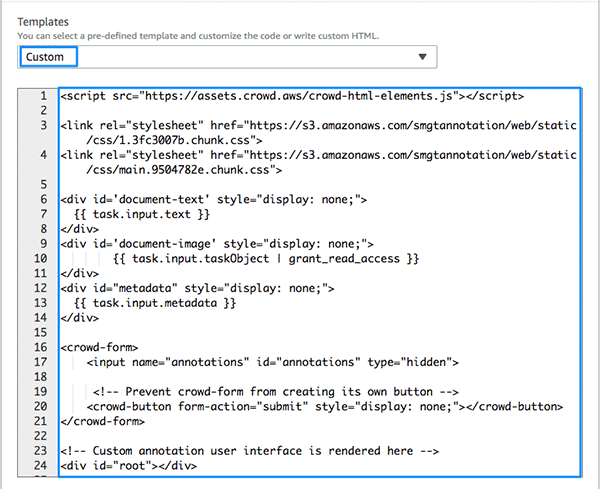Click the opening <crowd-form> tag line
This screenshot has height=489, width=600.
tap(99, 348)
